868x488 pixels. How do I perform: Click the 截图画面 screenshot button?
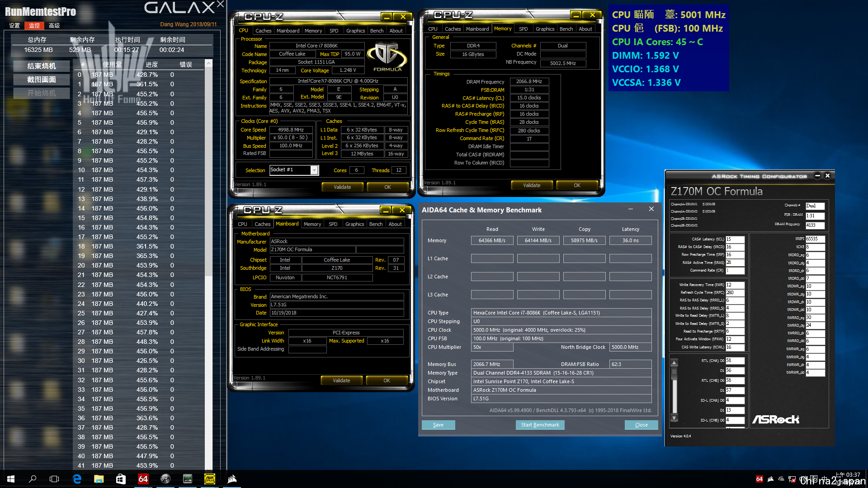42,80
